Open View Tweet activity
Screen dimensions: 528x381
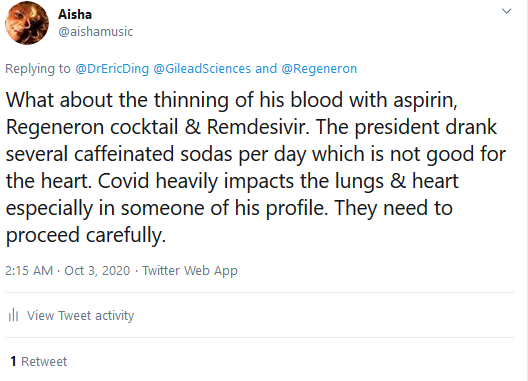point(80,316)
